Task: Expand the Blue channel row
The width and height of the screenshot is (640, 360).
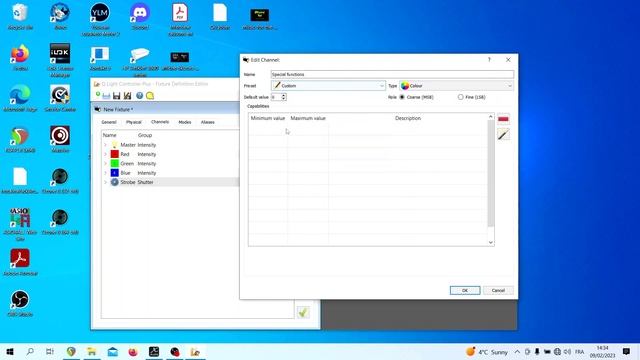Action: pos(105,173)
